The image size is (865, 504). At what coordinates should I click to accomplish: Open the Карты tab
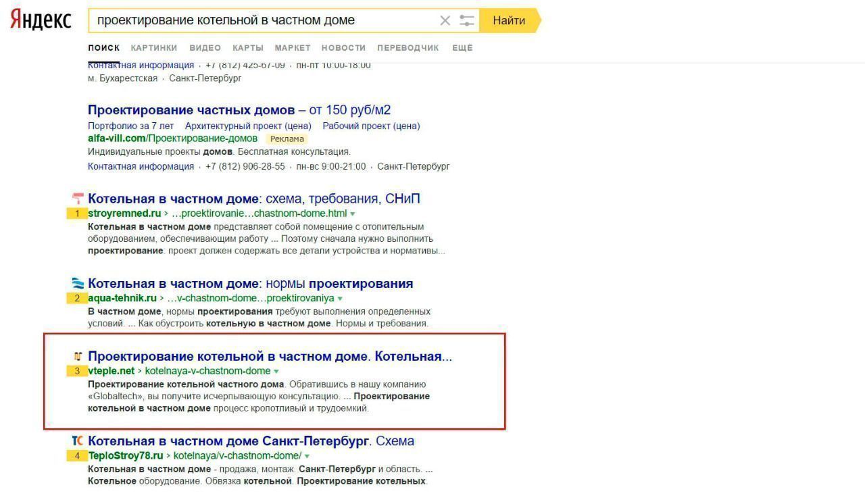click(x=248, y=48)
